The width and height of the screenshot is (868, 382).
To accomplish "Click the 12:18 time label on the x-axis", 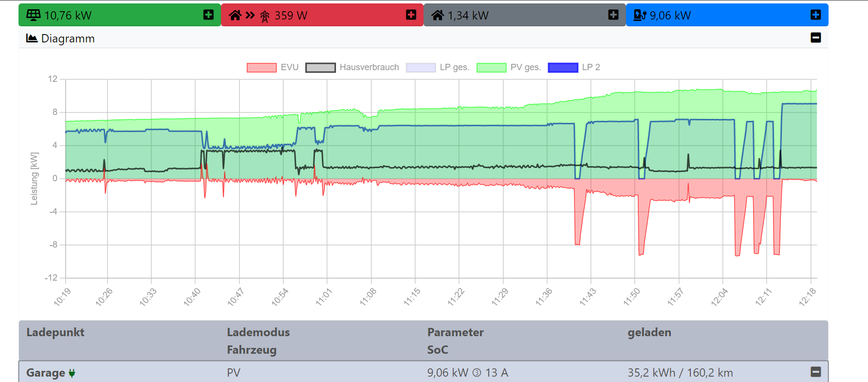I will 808,297.
